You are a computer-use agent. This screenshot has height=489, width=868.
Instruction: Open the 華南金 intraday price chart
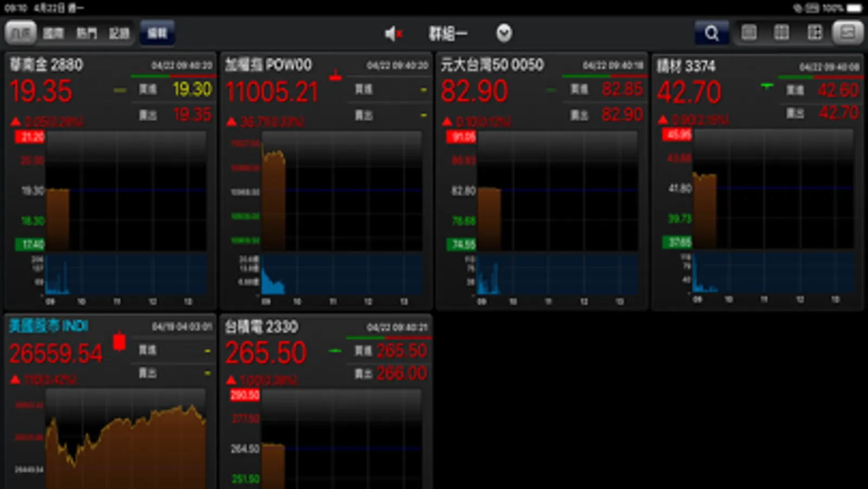[126, 191]
